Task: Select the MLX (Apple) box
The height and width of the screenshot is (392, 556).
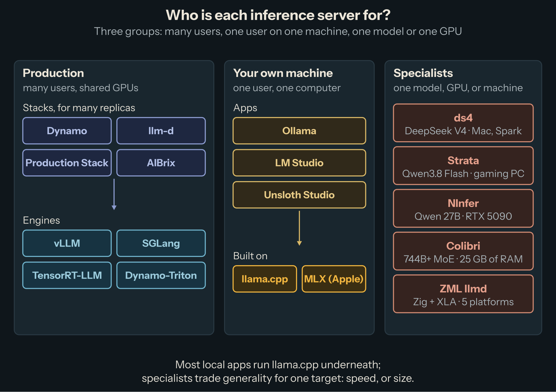Action: 334,279
